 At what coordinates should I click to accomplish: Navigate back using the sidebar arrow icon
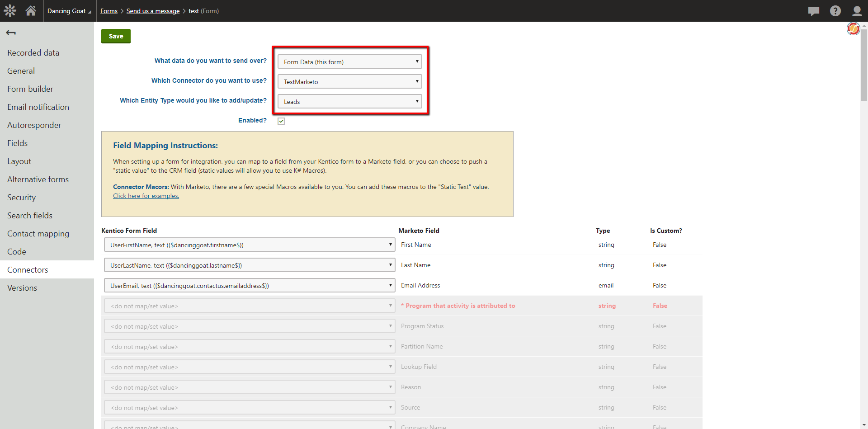[x=11, y=33]
